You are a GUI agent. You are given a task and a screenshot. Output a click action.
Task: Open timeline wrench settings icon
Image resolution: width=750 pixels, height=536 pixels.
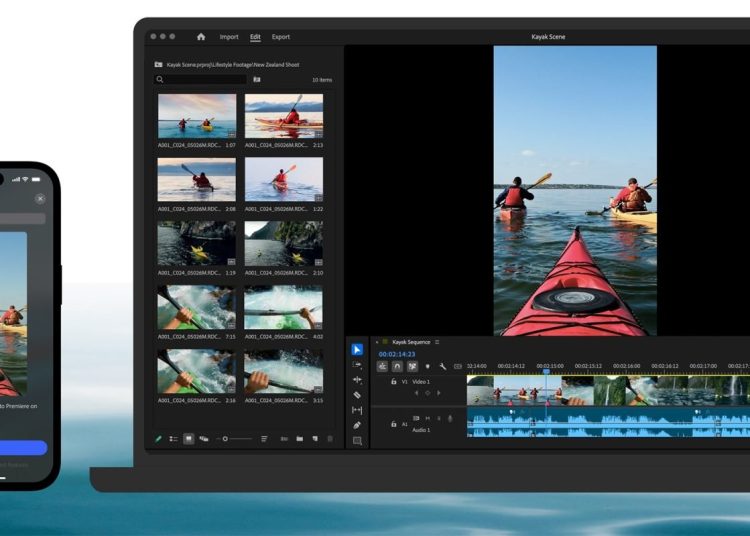pos(442,366)
